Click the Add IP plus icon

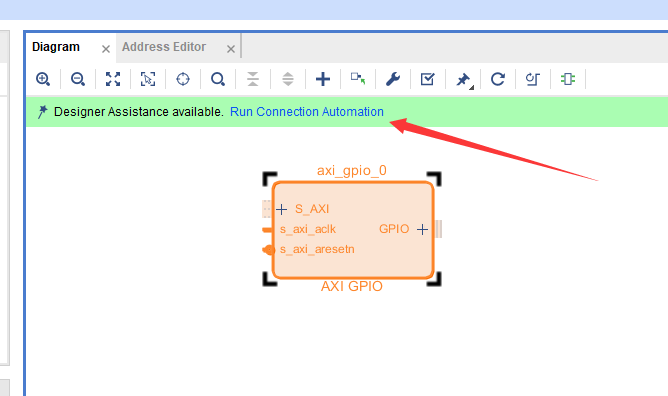tap(323, 79)
